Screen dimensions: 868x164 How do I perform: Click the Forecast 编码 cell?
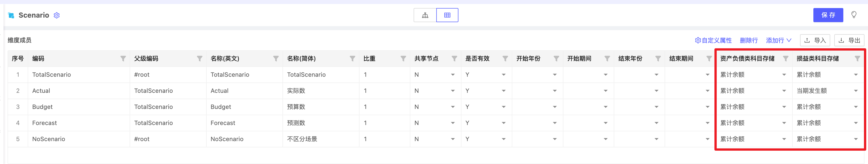[x=45, y=123]
